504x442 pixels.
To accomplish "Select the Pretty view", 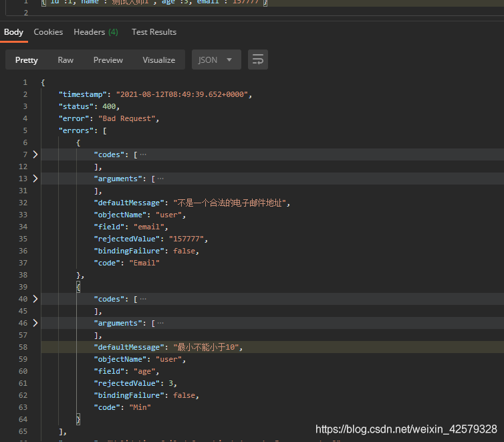I will (x=26, y=60).
